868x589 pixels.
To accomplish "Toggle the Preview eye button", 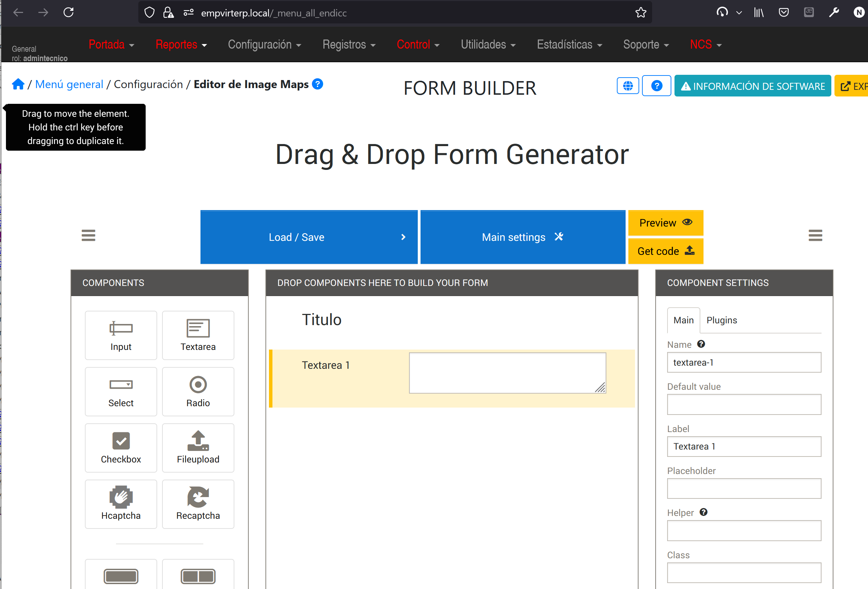I will click(x=665, y=223).
